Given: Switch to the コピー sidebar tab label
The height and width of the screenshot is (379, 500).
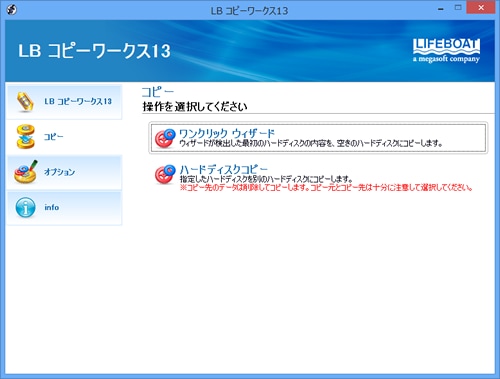Looking at the screenshot, I should 53,137.
